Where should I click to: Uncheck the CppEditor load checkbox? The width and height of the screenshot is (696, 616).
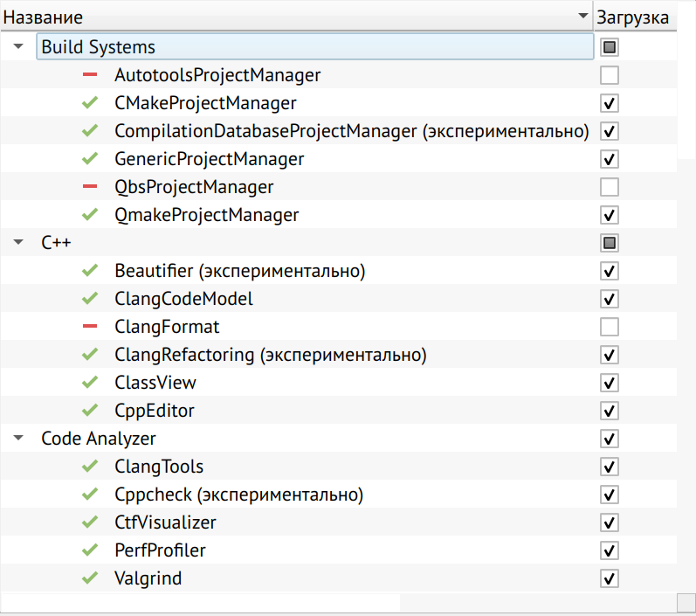[610, 411]
